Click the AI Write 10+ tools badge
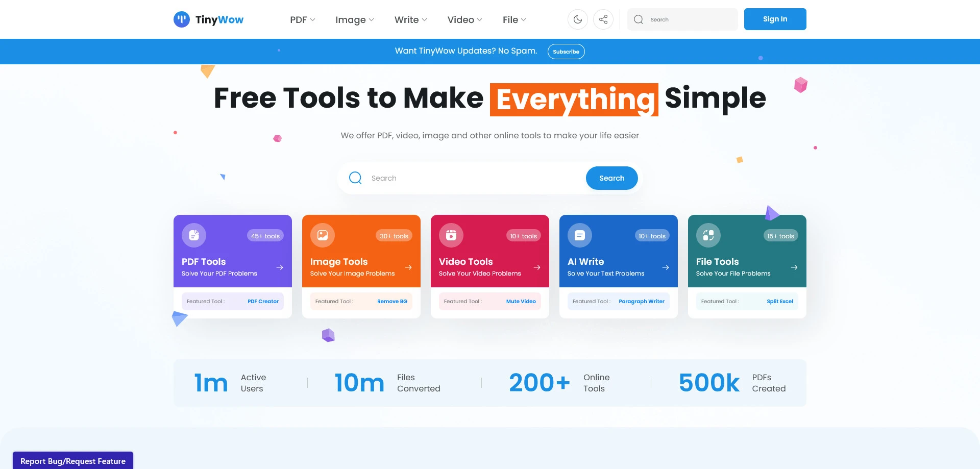Screen dimensions: 980x469 pos(652,236)
